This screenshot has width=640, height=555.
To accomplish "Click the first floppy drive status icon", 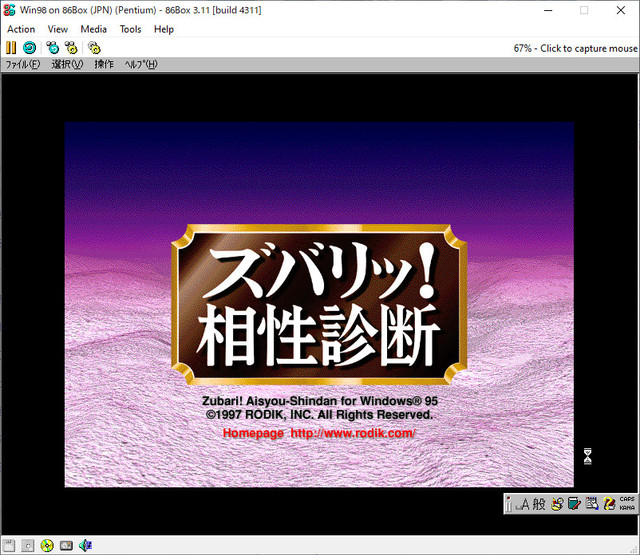I will [9, 545].
